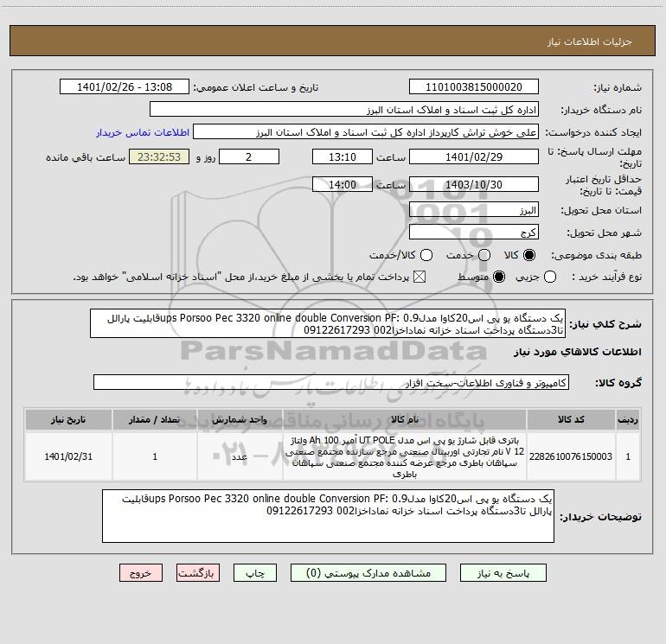Select the کالا radio button
The image size is (666, 644).
click(x=529, y=255)
